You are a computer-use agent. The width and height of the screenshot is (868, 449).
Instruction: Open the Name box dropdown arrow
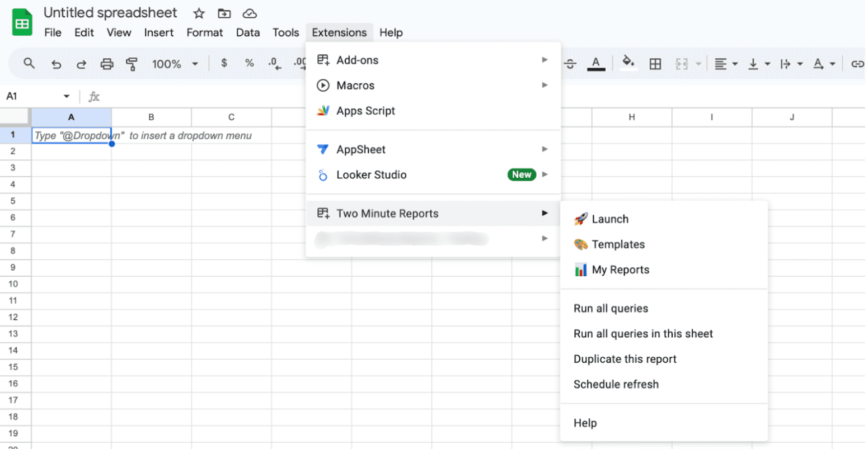(67, 96)
